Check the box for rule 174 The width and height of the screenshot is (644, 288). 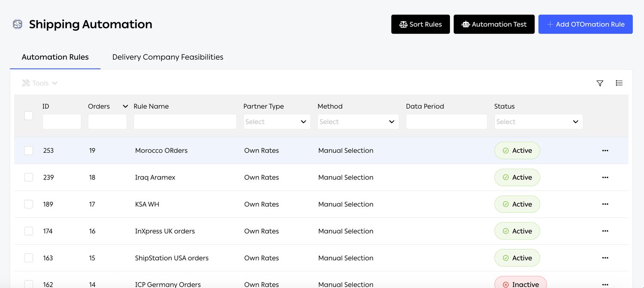click(29, 231)
